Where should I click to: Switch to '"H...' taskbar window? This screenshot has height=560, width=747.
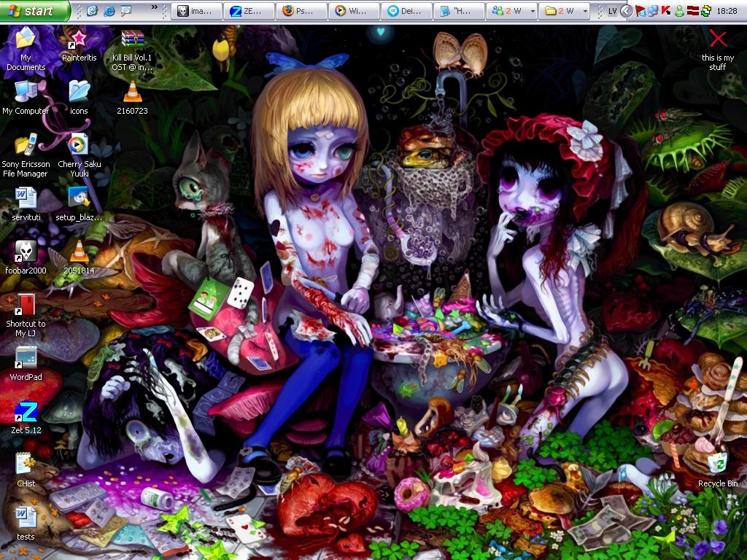tap(460, 11)
